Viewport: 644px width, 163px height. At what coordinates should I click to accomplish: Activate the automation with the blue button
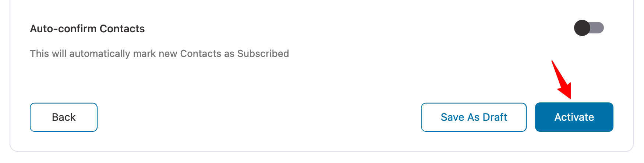[574, 117]
